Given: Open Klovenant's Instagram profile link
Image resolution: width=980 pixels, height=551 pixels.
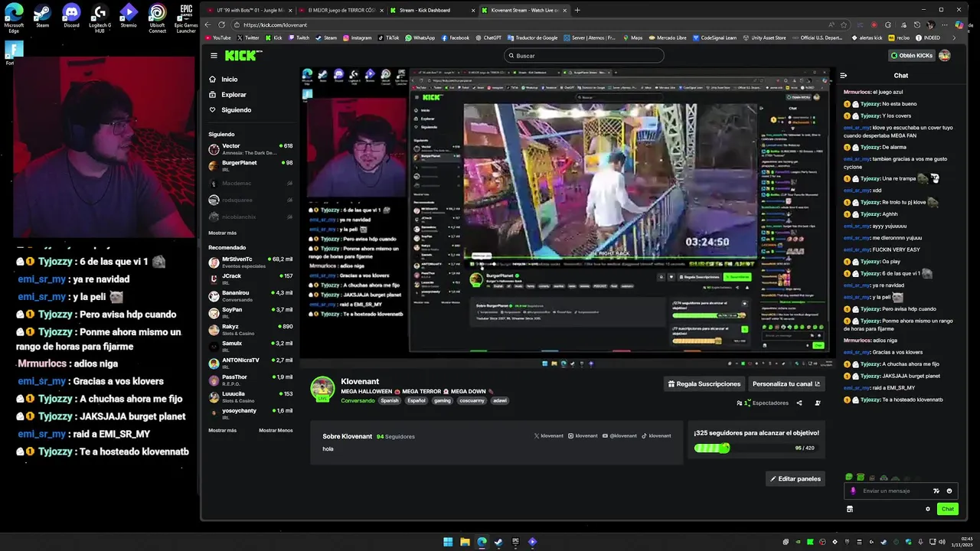Looking at the screenshot, I should (583, 436).
